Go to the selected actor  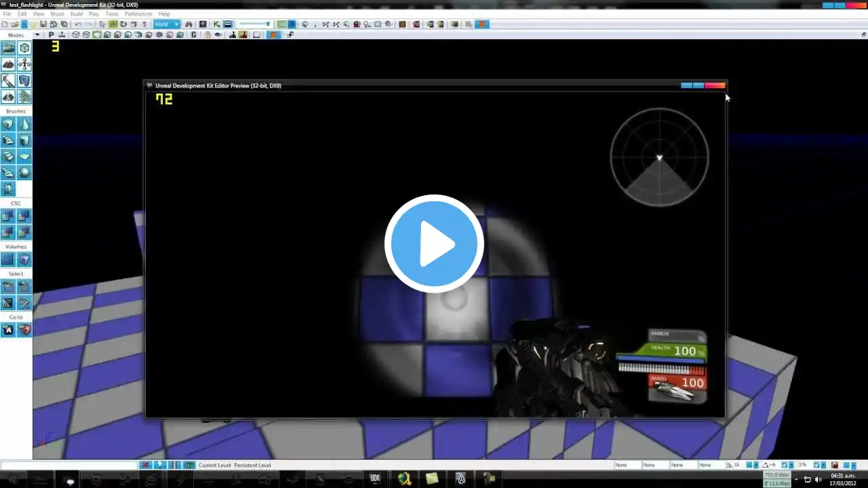(8, 330)
